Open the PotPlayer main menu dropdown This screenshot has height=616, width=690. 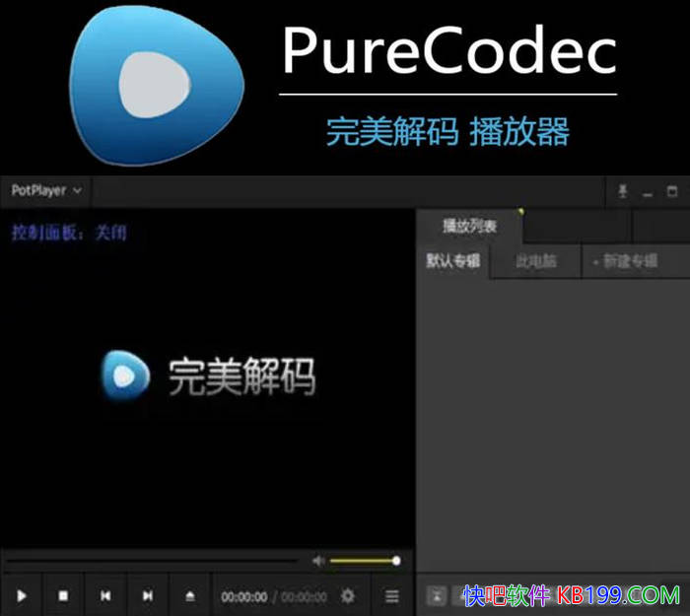[46, 191]
